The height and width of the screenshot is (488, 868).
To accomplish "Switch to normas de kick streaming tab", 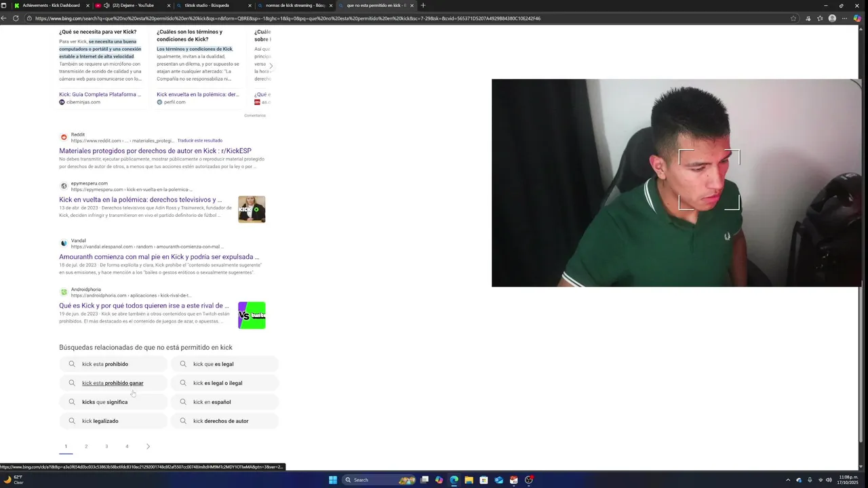I will click(294, 5).
